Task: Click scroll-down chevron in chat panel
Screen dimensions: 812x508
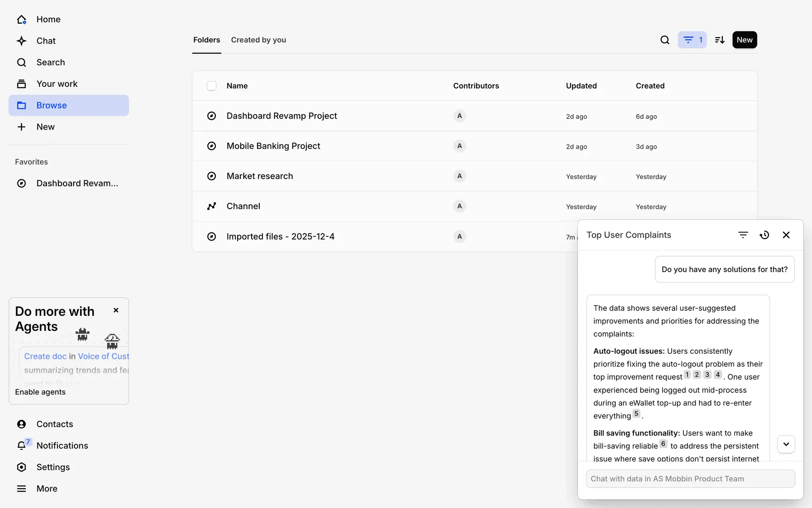Action: tap(786, 444)
